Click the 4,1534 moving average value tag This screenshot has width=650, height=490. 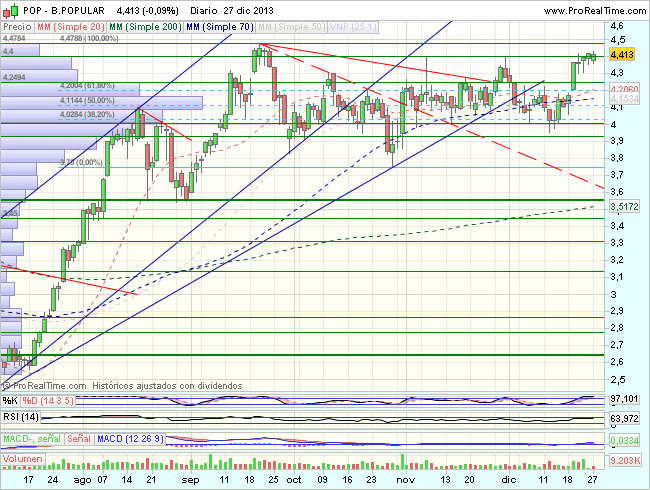point(624,99)
